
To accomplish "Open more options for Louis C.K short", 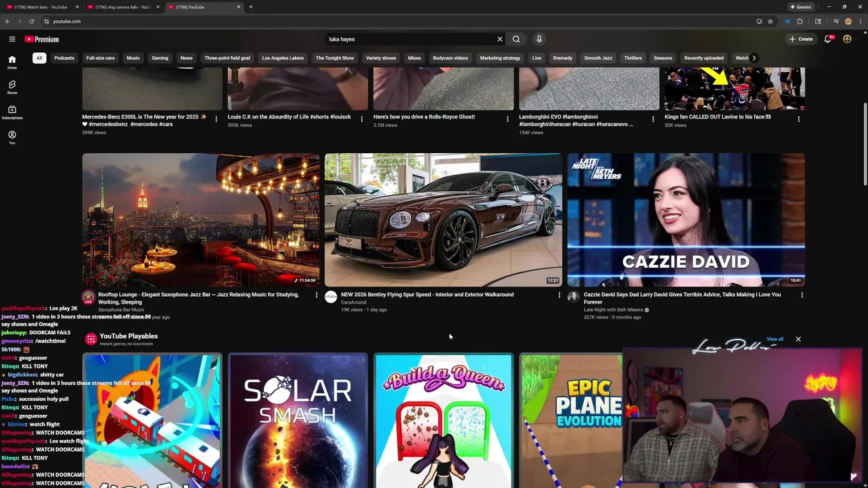I will (361, 119).
